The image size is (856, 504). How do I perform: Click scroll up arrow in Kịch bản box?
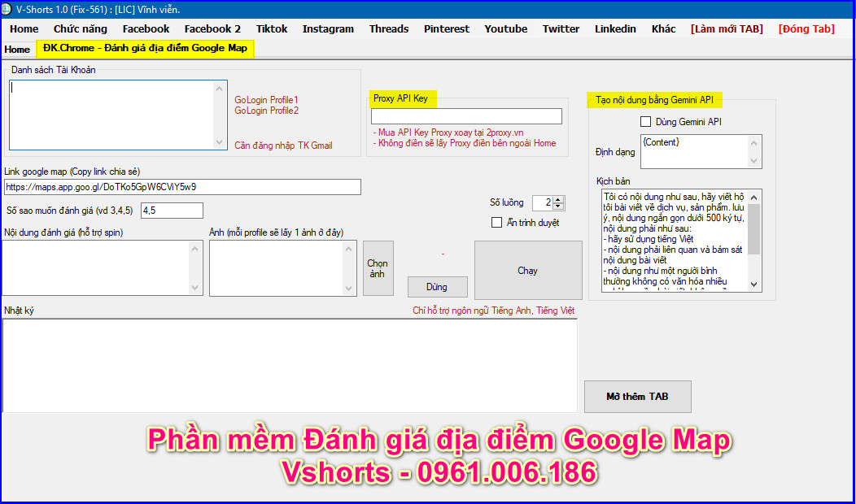tap(754, 197)
